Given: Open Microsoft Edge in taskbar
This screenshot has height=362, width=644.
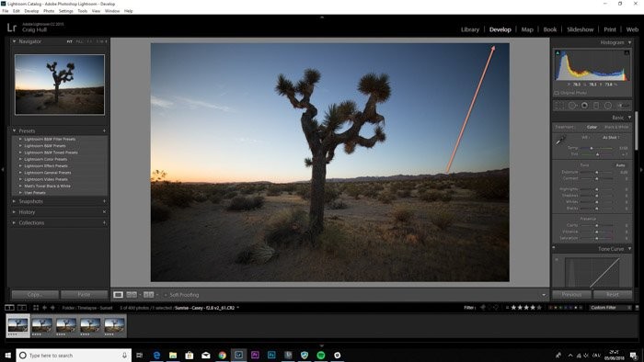Looking at the screenshot, I should [156, 355].
